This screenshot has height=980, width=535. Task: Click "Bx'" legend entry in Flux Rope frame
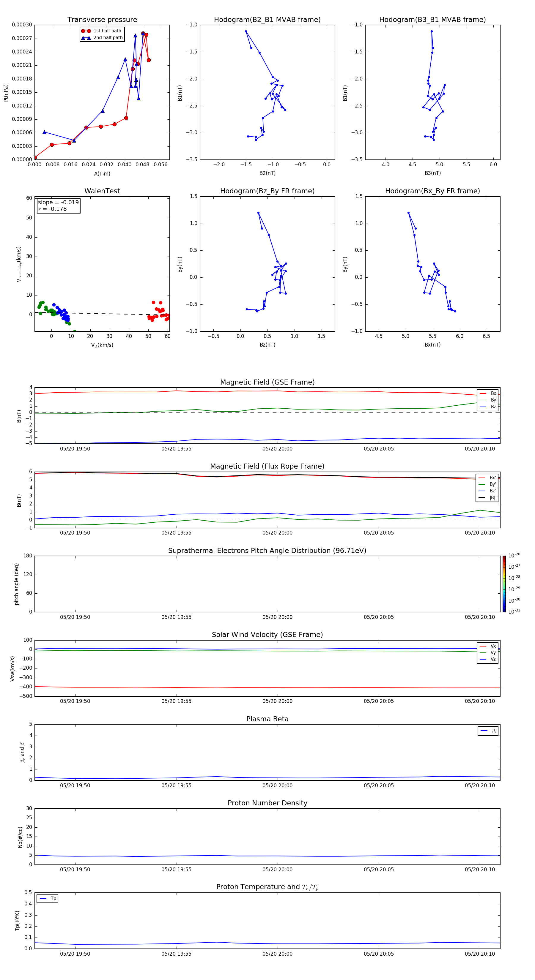(x=488, y=478)
